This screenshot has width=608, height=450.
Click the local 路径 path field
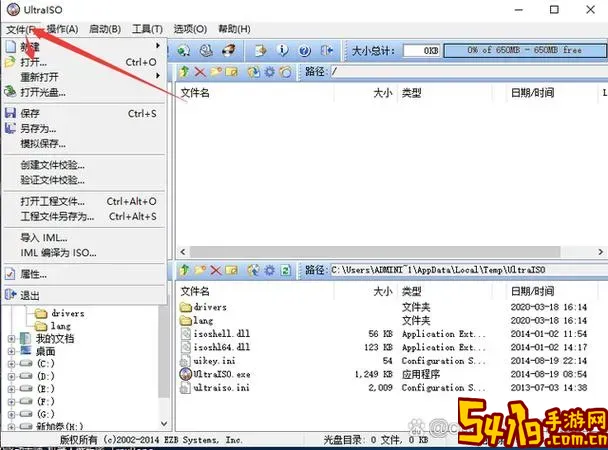[x=469, y=270]
